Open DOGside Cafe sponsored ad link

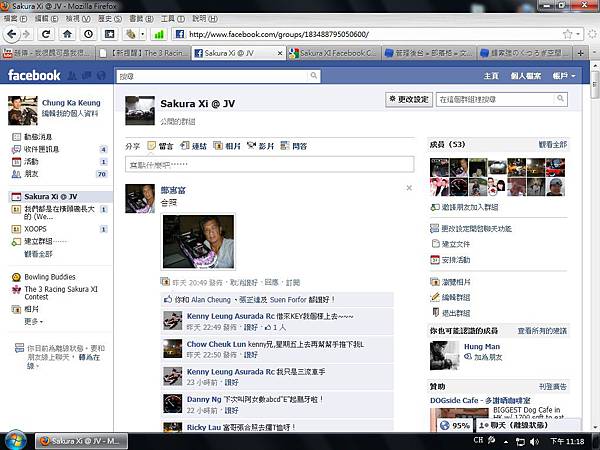pos(480,400)
